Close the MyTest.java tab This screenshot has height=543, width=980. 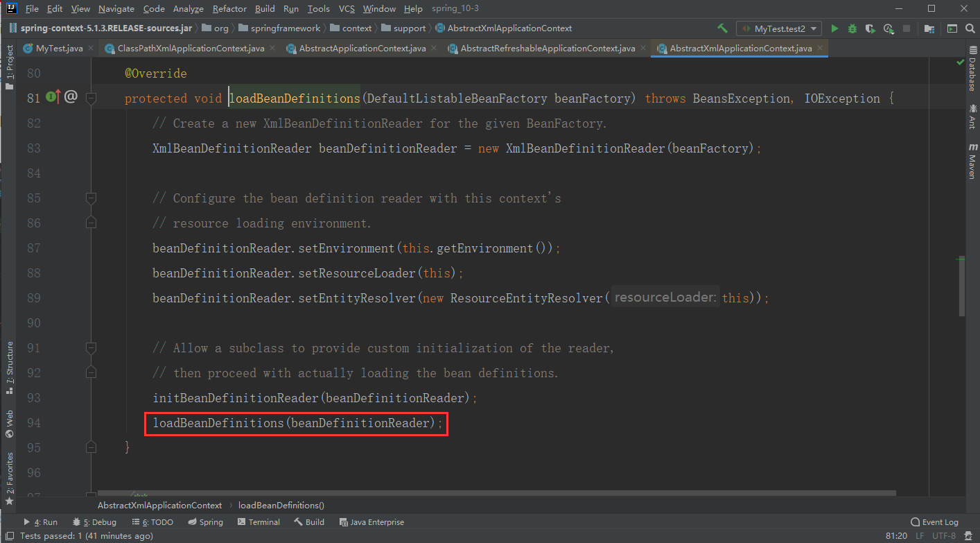click(89, 49)
